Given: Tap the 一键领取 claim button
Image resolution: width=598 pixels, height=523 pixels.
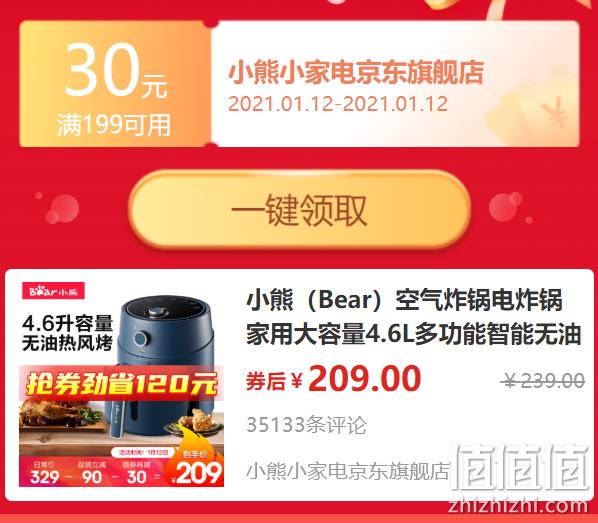Looking at the screenshot, I should coord(299,209).
